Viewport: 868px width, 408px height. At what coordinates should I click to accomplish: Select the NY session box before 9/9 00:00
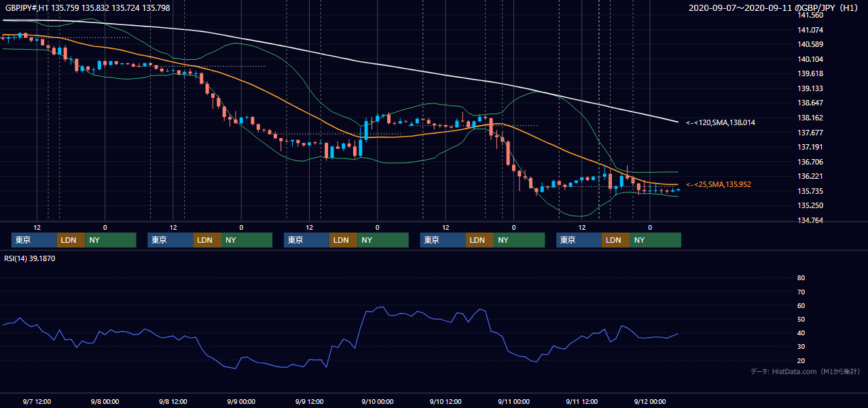247,240
